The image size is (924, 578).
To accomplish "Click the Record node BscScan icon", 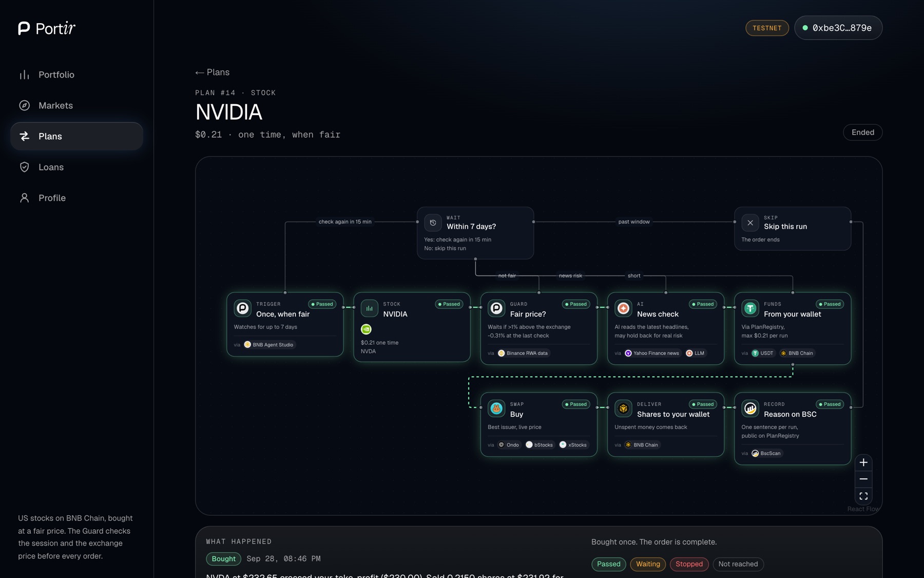I will tap(750, 408).
